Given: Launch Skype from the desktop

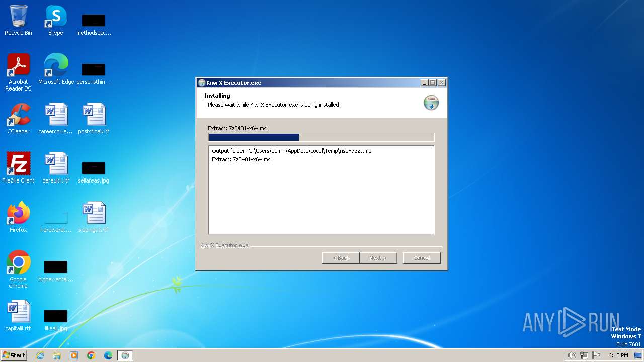Looking at the screenshot, I should tap(55, 20).
